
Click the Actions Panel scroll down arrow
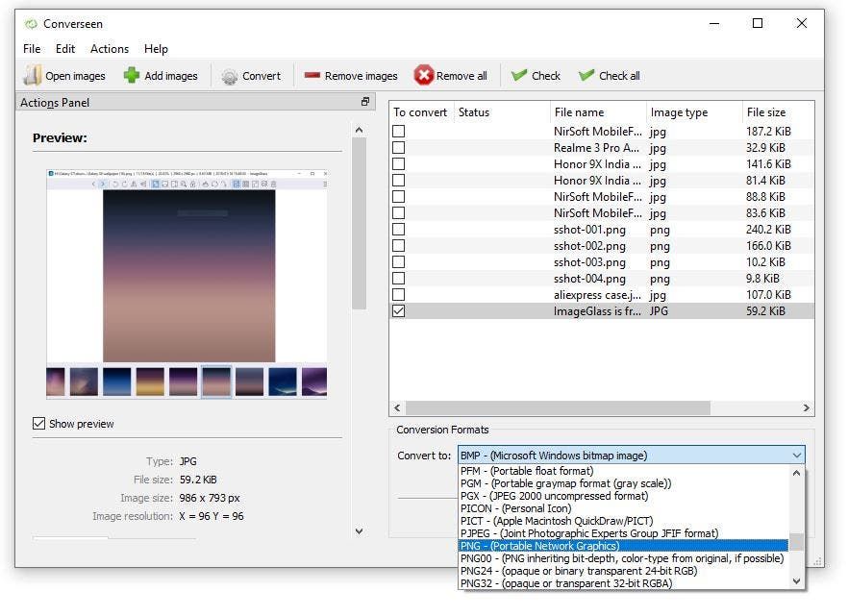(x=360, y=531)
